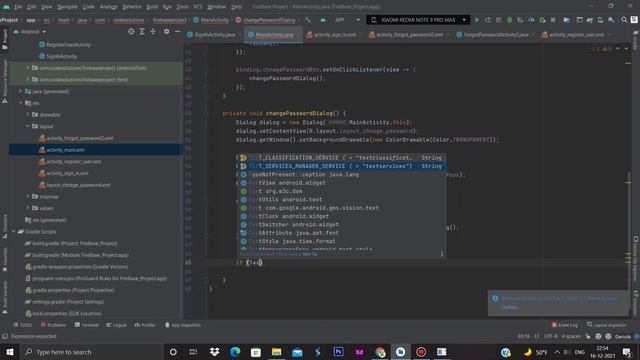Click the Make Project hammer icon
The image size is (640, 360).
[x=308, y=20]
